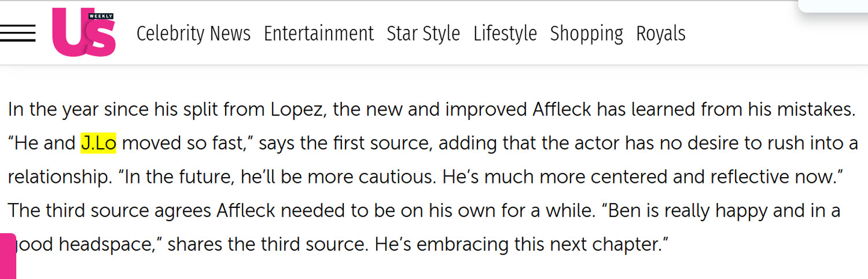
Task: Go to the Entertainment section
Action: point(319,34)
